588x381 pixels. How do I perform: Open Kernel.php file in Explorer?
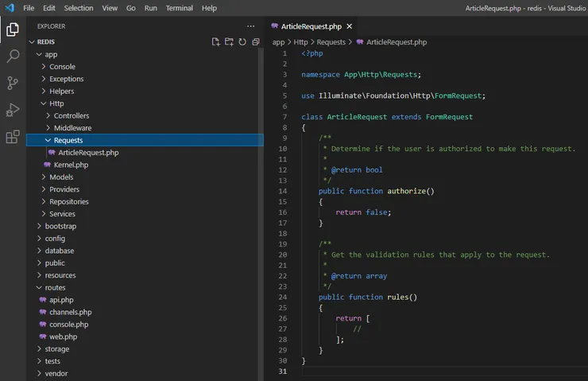(x=70, y=165)
